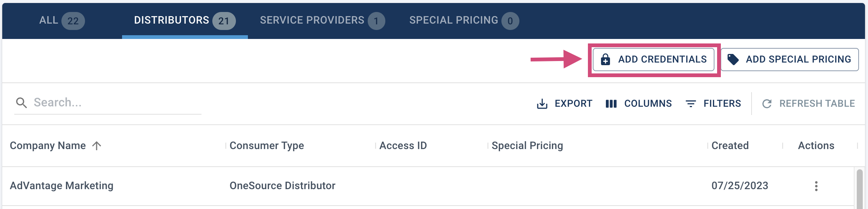Click the filters lines icon
This screenshot has height=209, width=868.
(691, 104)
